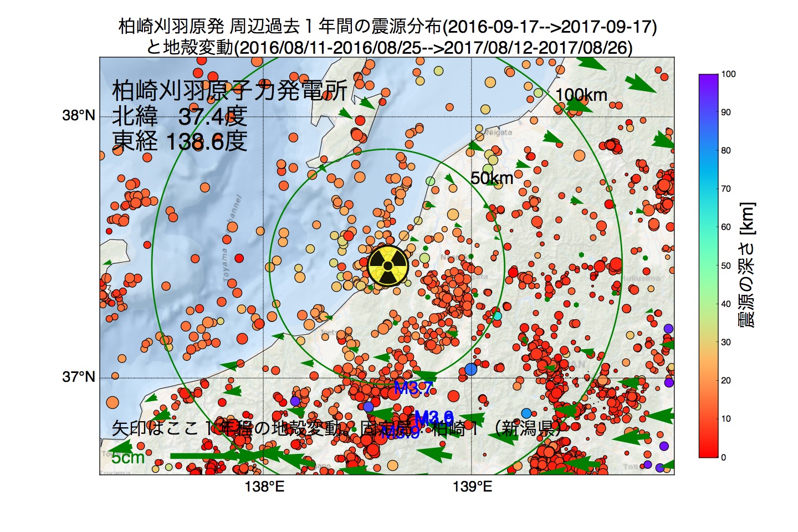
Task: Click the purple earthquake dot south of 37°N
Action: point(295,401)
